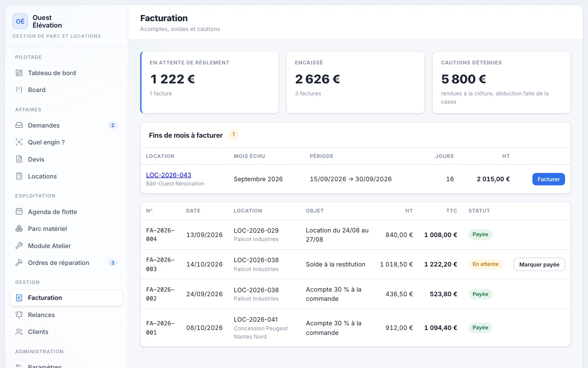Open the Tableau de bord page
Viewport: 588px width, 368px height.
[x=66, y=73]
